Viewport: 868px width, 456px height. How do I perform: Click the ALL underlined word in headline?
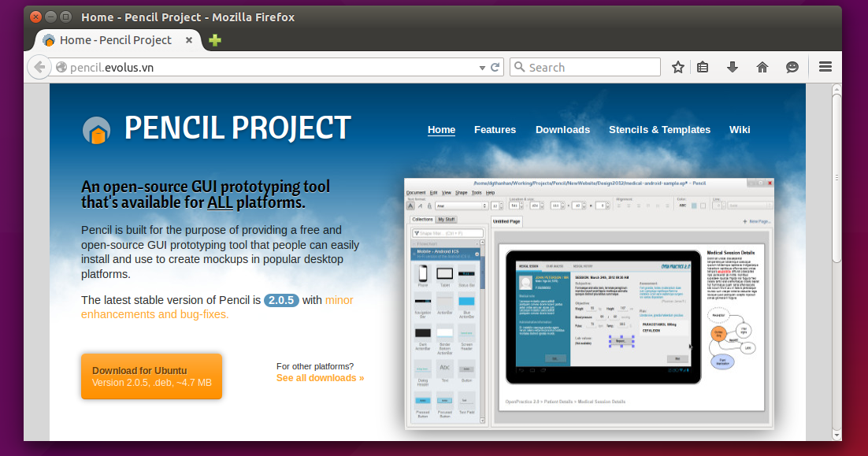(x=220, y=202)
